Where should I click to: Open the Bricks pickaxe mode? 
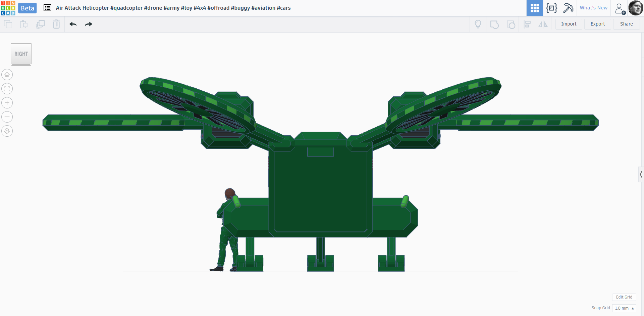tap(568, 8)
